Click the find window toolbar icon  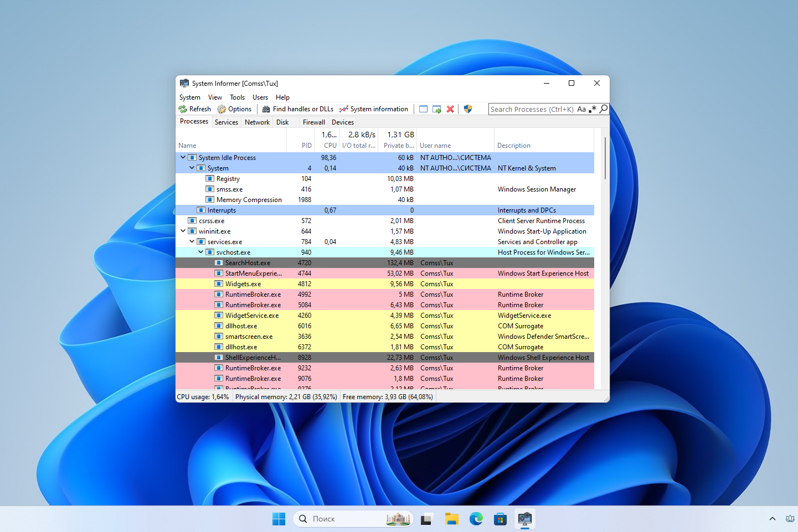point(424,109)
